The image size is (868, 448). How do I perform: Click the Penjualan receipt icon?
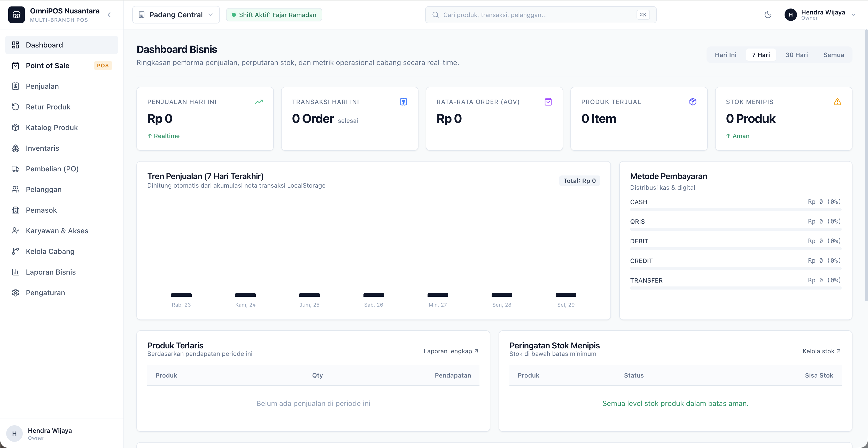[x=16, y=86]
